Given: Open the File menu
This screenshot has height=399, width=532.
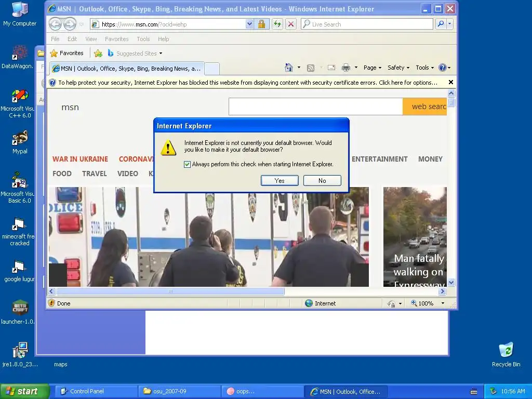Looking at the screenshot, I should click(x=55, y=39).
